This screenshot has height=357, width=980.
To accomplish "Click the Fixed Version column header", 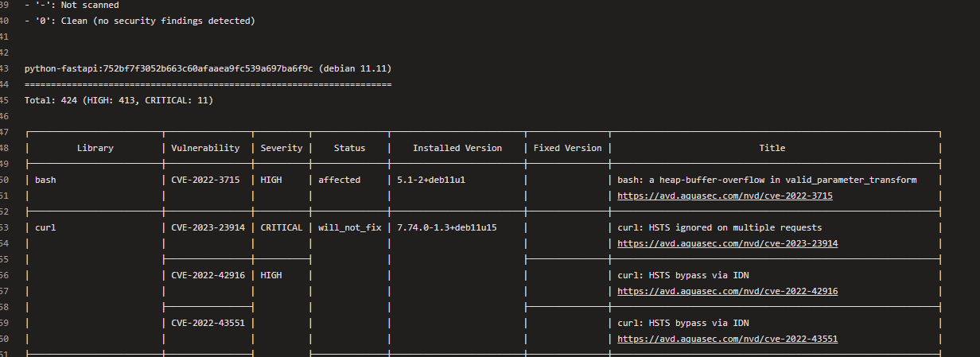I will point(567,148).
